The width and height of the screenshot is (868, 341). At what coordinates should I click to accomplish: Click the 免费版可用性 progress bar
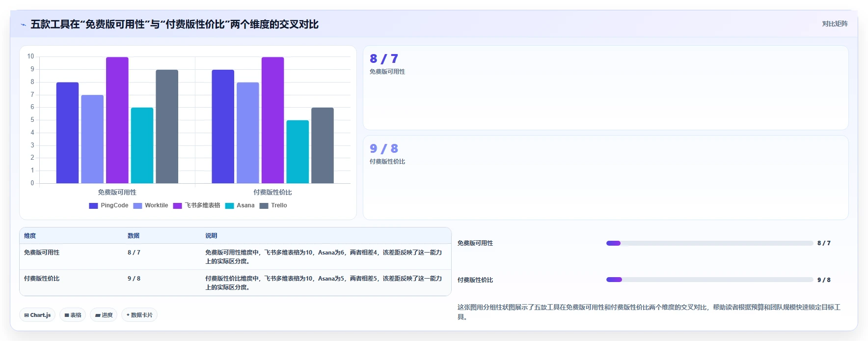(710, 243)
